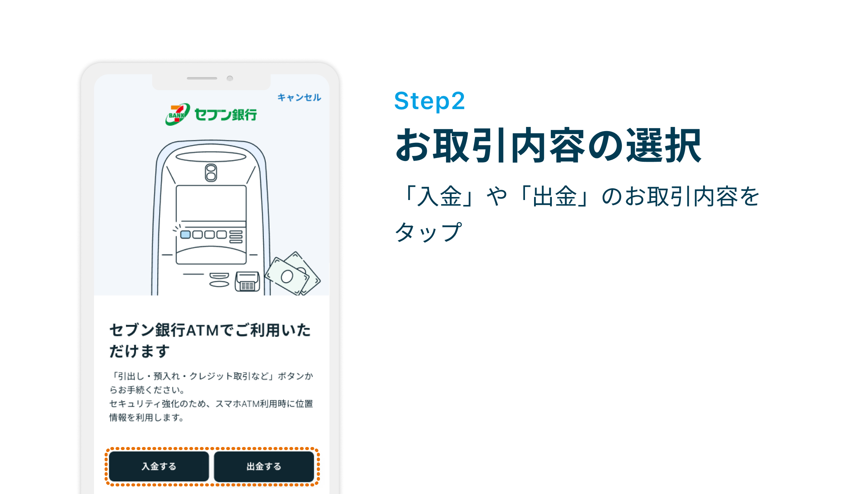The width and height of the screenshot is (868, 494).
Task: Click the お取引内容の選択 title
Action: (x=548, y=145)
